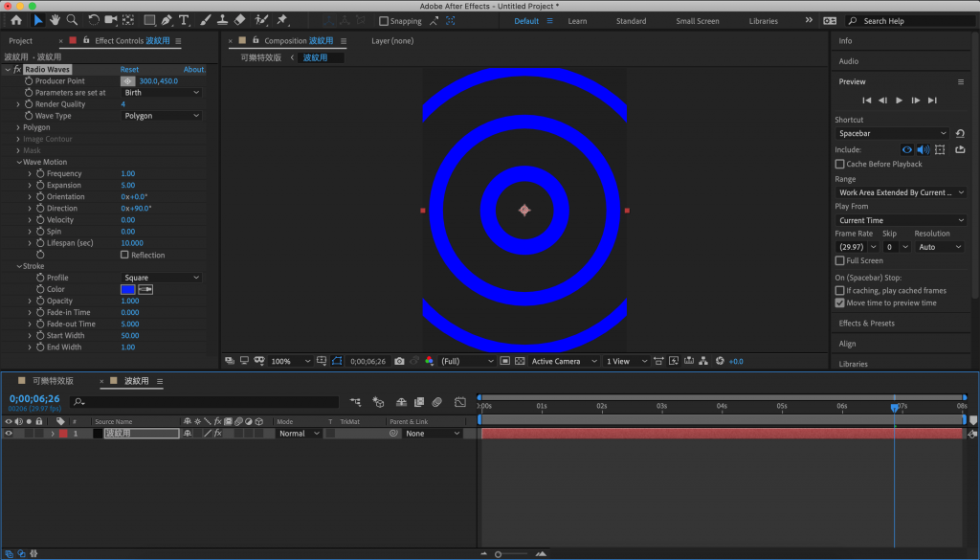Collapse the Wave Motion group

pyautogui.click(x=19, y=162)
